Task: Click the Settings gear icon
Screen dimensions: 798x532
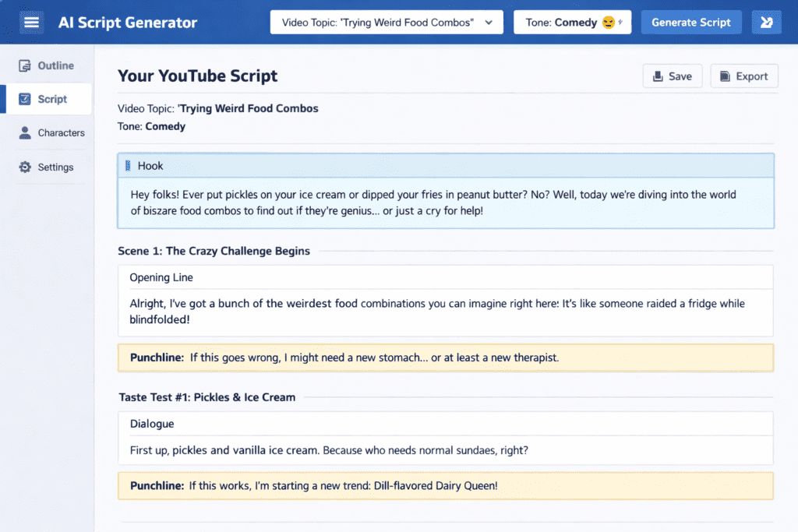Action: [25, 167]
